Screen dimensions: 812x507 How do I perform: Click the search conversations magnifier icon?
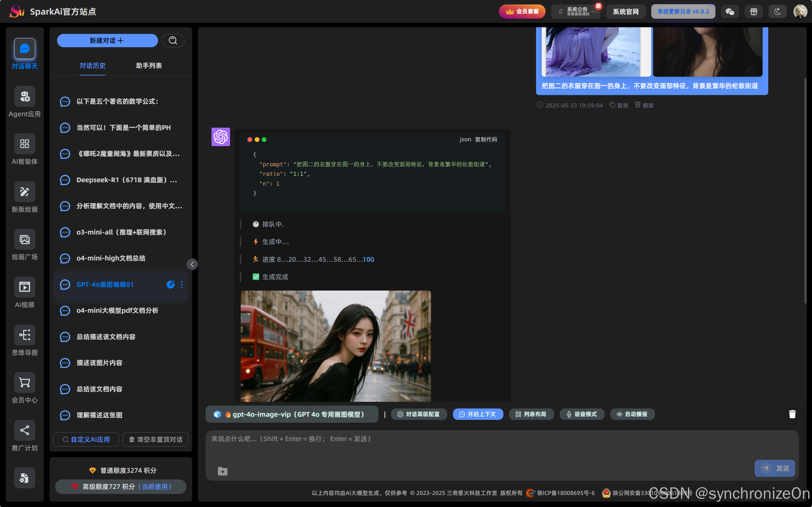click(x=173, y=41)
